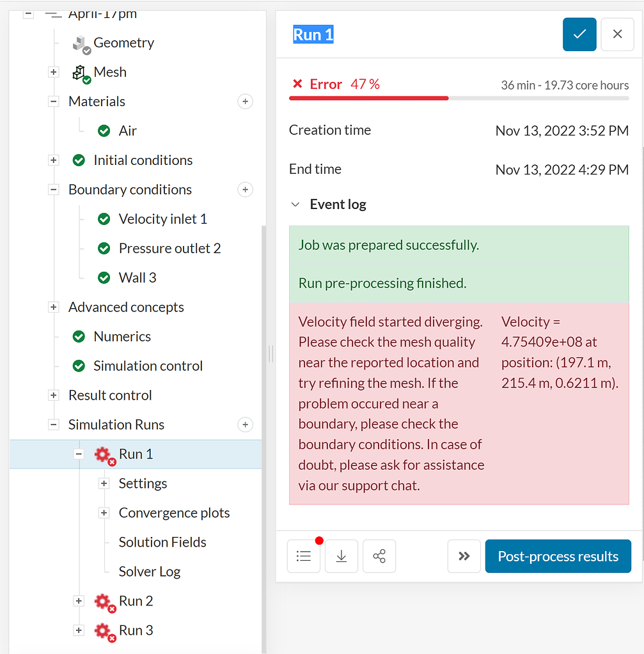Click the Post-process results button
Screen dimensions: 644x654
click(x=558, y=556)
